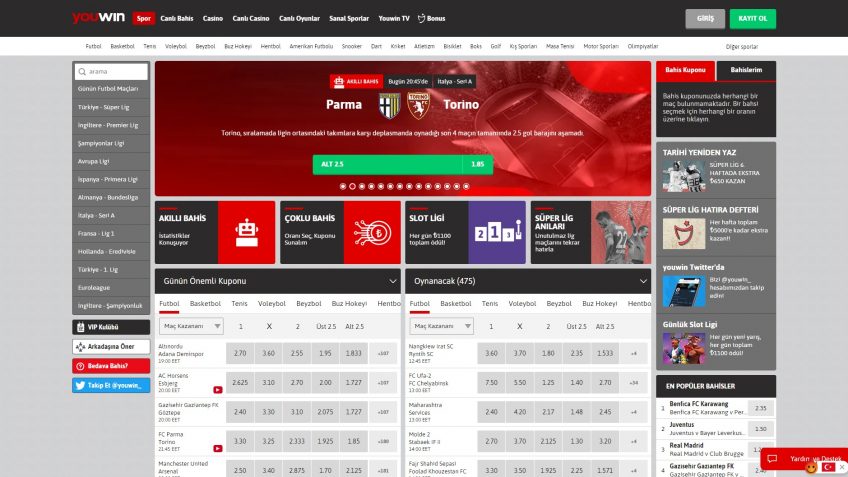Screen dimensions: 848x477
Task: Open Günlük Slot Ligi promo thumbnail
Action: [684, 348]
